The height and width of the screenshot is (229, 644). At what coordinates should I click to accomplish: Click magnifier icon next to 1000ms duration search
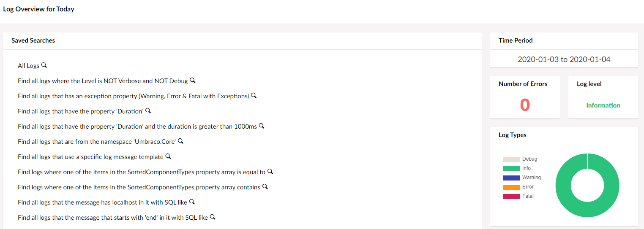(262, 126)
